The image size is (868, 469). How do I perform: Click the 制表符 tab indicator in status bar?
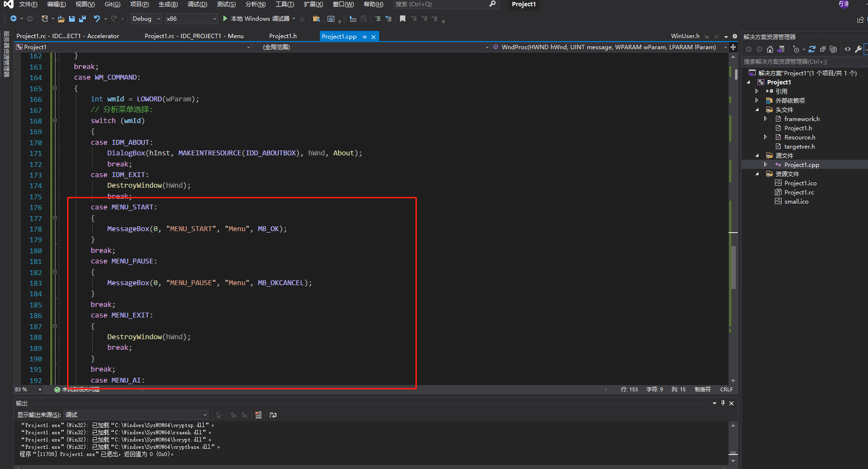[703, 389]
